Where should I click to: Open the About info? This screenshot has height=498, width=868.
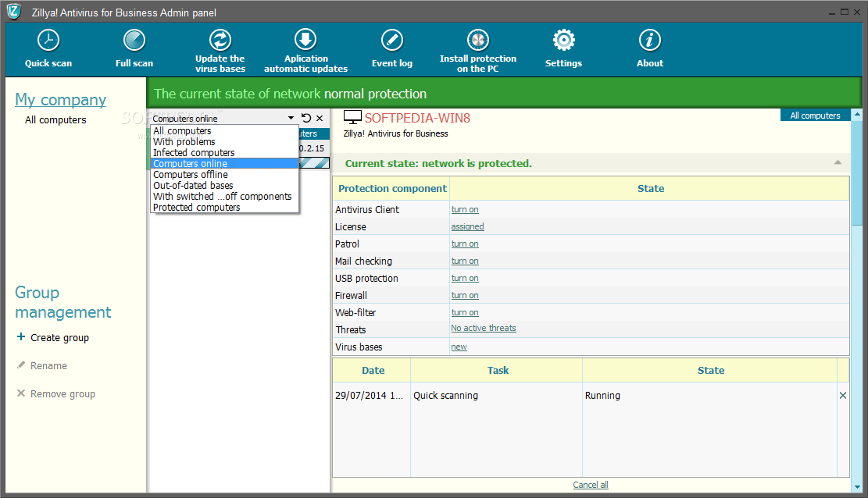[x=650, y=48]
